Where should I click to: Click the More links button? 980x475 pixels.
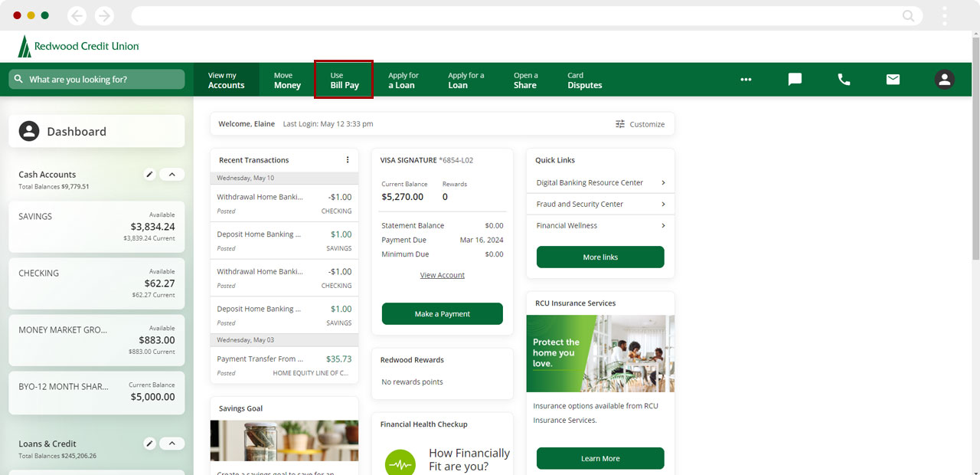click(x=600, y=257)
